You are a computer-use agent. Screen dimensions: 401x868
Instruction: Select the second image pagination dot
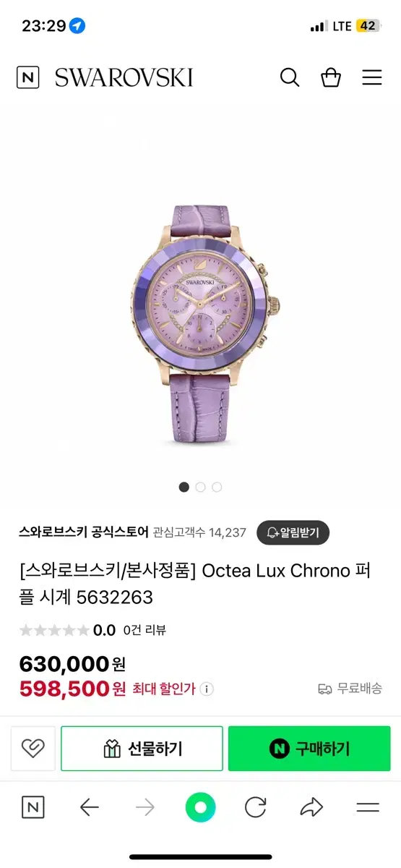click(201, 487)
